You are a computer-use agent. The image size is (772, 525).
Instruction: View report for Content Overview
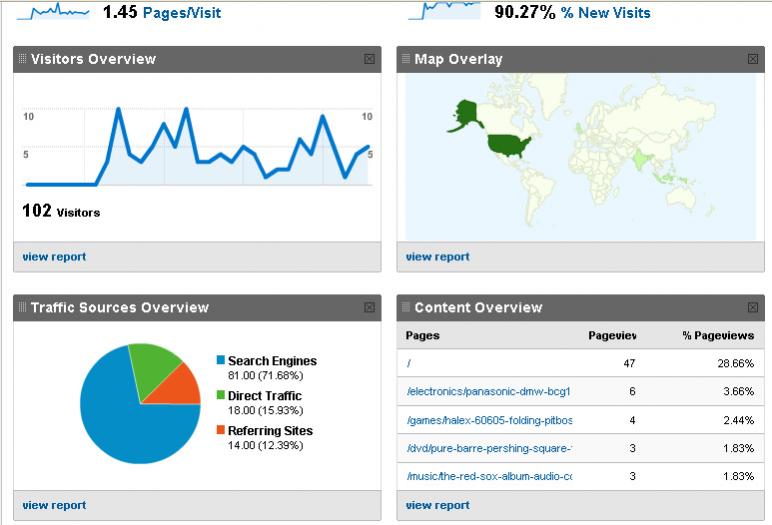point(438,505)
